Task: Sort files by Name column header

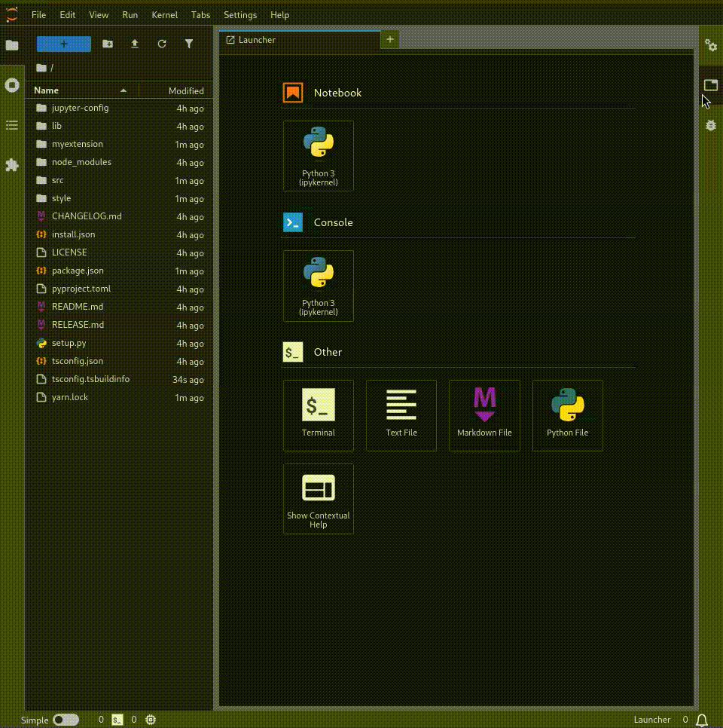Action: click(x=81, y=90)
